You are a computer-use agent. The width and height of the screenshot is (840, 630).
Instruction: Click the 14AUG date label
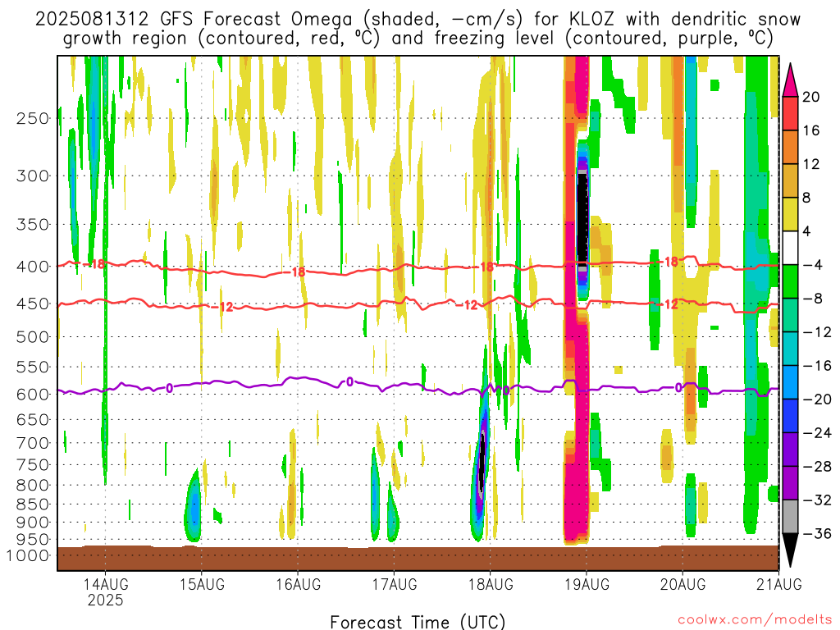point(105,584)
